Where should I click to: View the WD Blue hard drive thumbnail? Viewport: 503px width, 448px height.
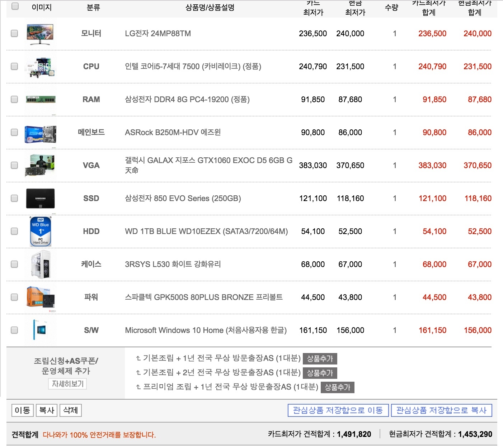pyautogui.click(x=41, y=232)
